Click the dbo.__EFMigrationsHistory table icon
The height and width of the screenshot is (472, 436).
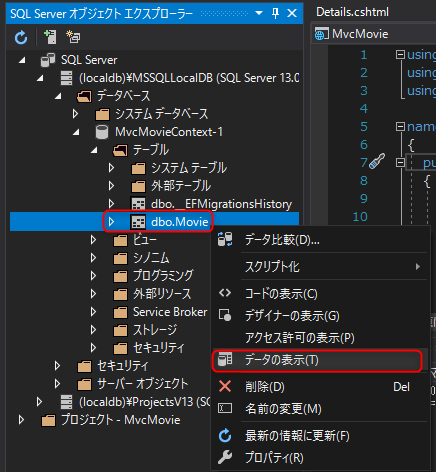click(138, 204)
